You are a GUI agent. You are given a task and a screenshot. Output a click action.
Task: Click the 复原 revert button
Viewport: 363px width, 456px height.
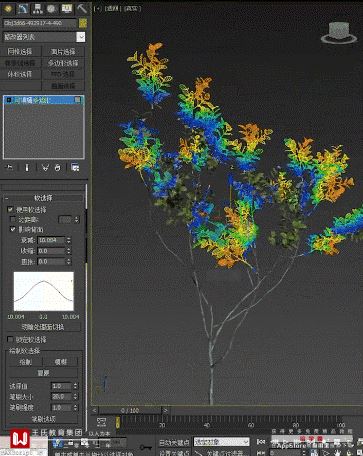[43, 373]
